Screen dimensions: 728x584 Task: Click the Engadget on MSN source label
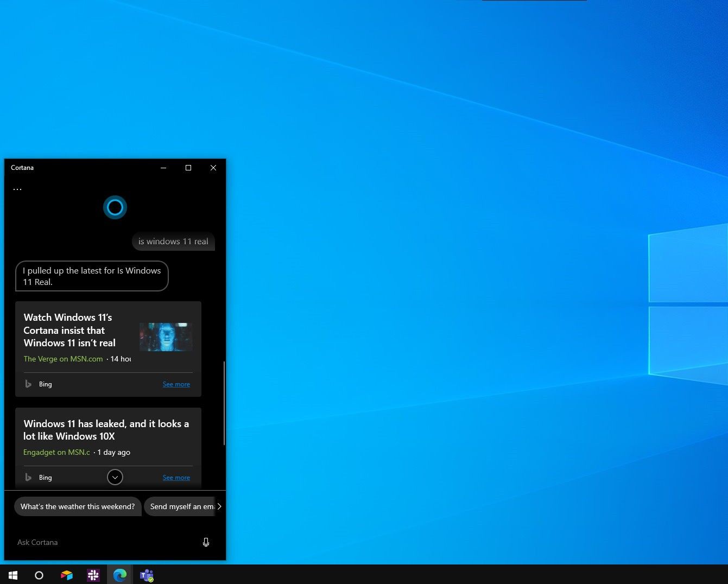[56, 452]
